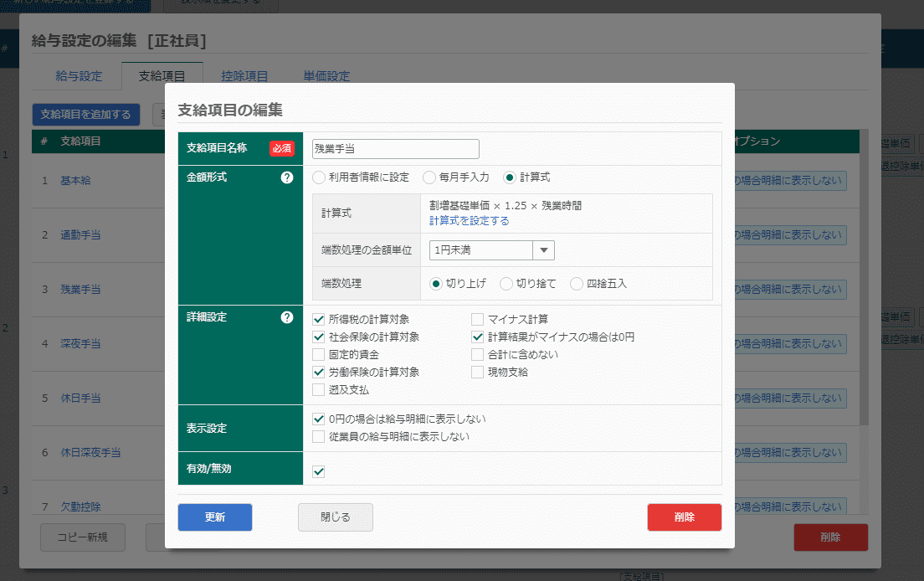Choose 四捨五入 rounding option
The width and height of the screenshot is (924, 581).
click(576, 284)
